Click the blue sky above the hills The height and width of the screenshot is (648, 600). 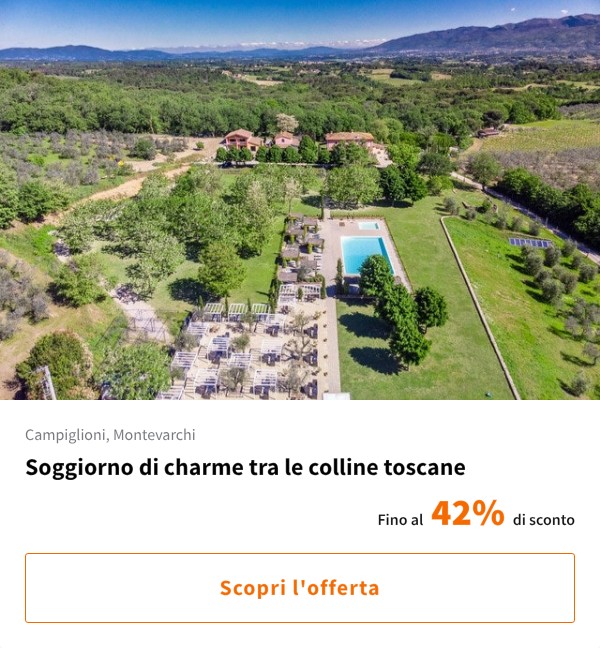point(250,20)
